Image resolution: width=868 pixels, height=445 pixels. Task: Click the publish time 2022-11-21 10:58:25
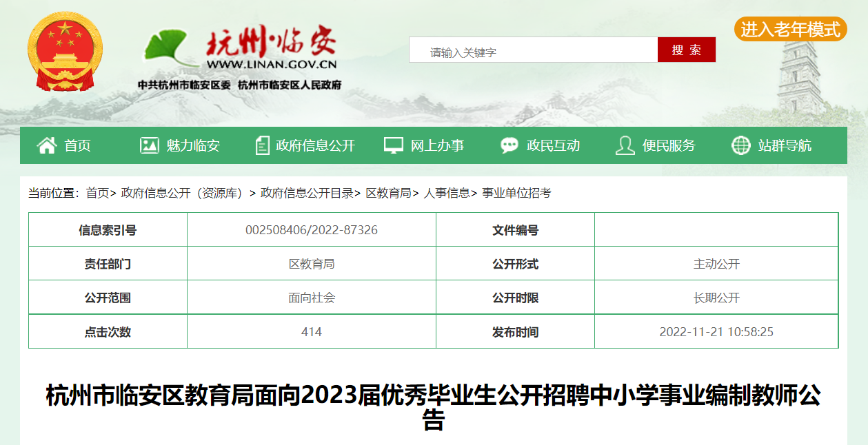click(716, 331)
